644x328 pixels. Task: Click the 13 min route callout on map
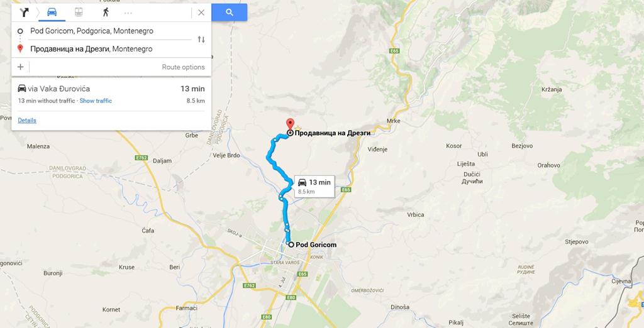point(314,186)
